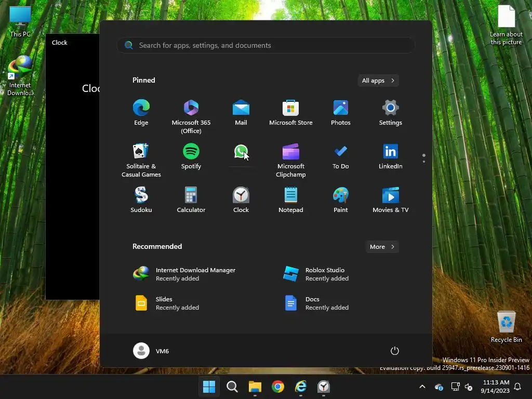
Task: Open Calculator from pinned apps
Action: [x=191, y=200]
